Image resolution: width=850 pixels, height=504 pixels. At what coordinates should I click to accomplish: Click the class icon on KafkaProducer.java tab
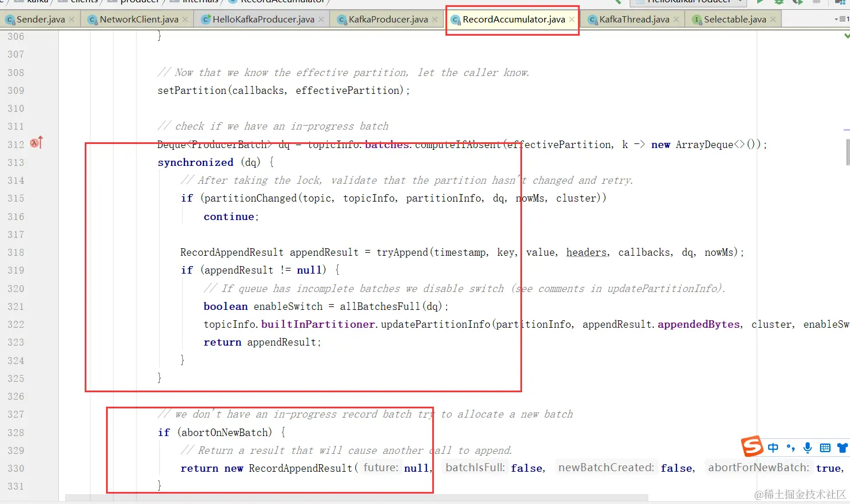pyautogui.click(x=342, y=20)
